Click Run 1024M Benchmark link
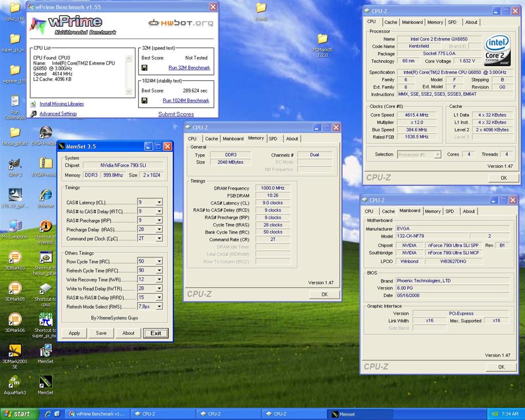525x420 pixels. (186, 101)
